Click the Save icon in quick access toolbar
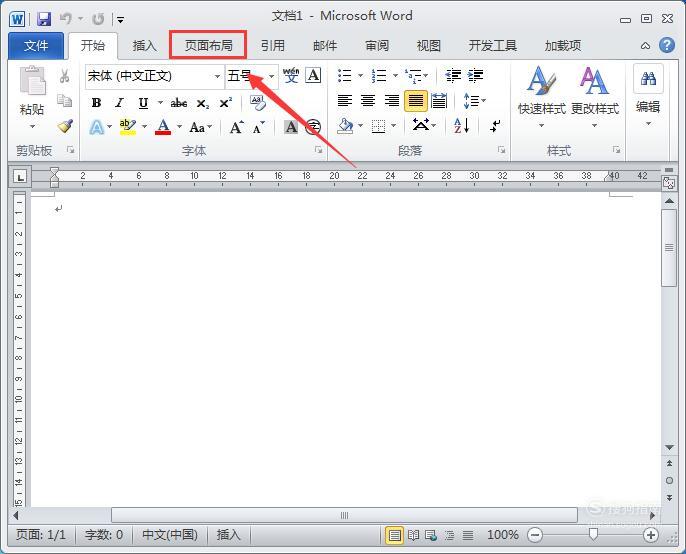Viewport: 686px width, 554px height. point(44,19)
